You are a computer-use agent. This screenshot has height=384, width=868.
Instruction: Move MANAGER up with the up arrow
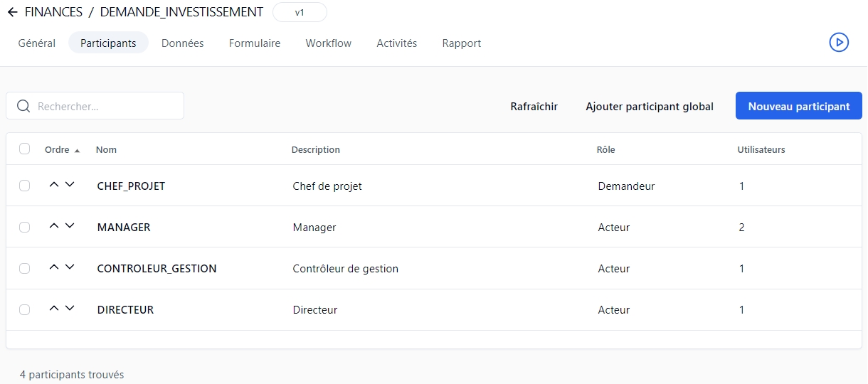pos(54,226)
